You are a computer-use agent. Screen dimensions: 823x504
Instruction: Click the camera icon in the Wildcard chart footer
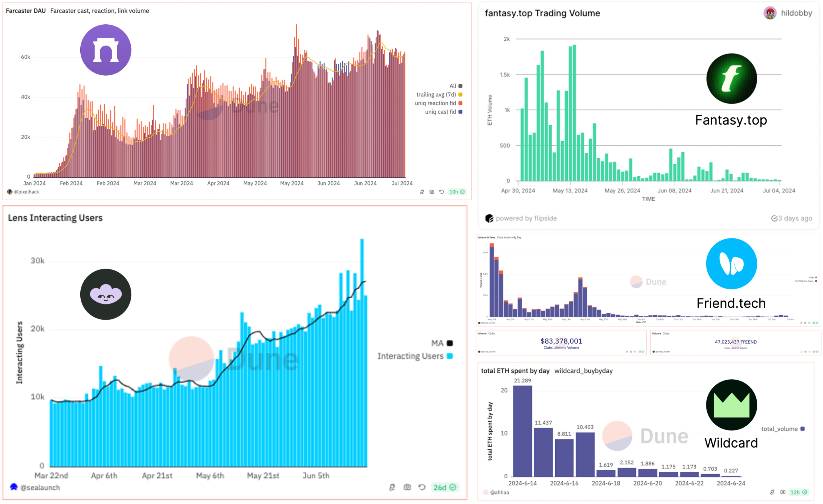click(783, 492)
